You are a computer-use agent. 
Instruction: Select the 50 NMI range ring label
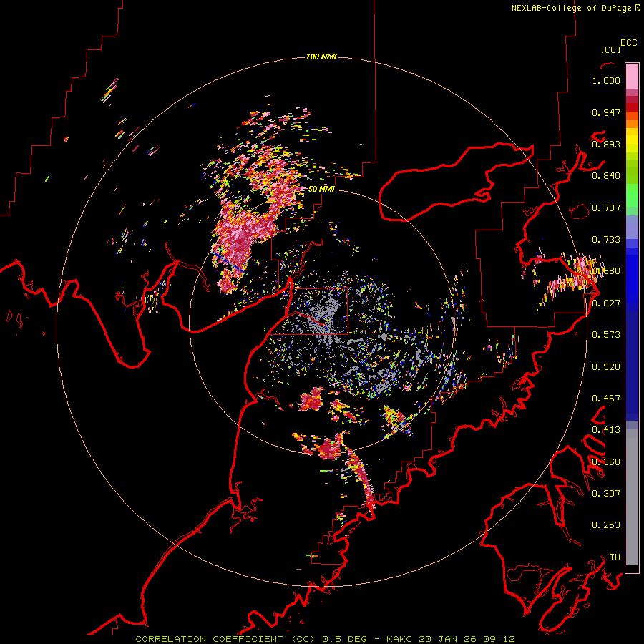pyautogui.click(x=321, y=189)
